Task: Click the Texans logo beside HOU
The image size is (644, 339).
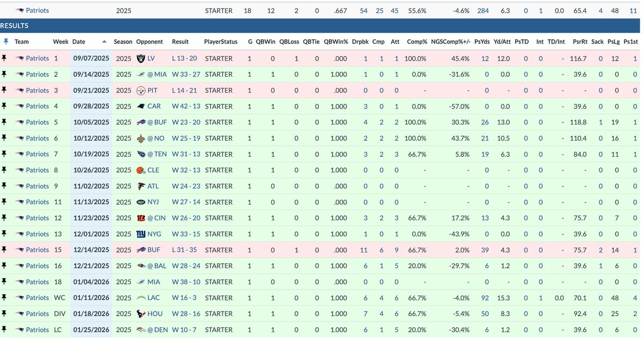Action: 141,314
